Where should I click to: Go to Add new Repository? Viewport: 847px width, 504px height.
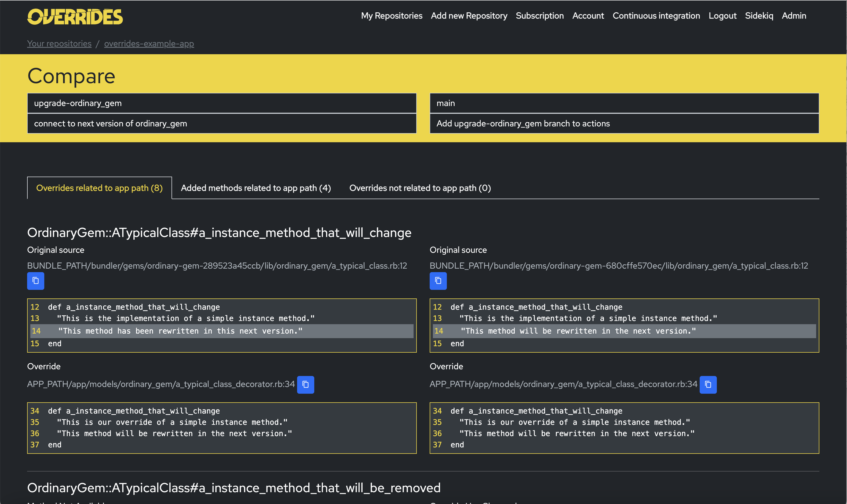tap(469, 16)
